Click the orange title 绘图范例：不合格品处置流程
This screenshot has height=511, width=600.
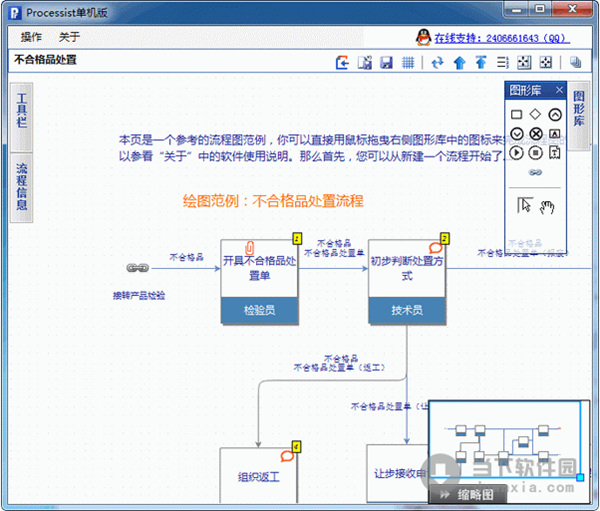tap(273, 201)
